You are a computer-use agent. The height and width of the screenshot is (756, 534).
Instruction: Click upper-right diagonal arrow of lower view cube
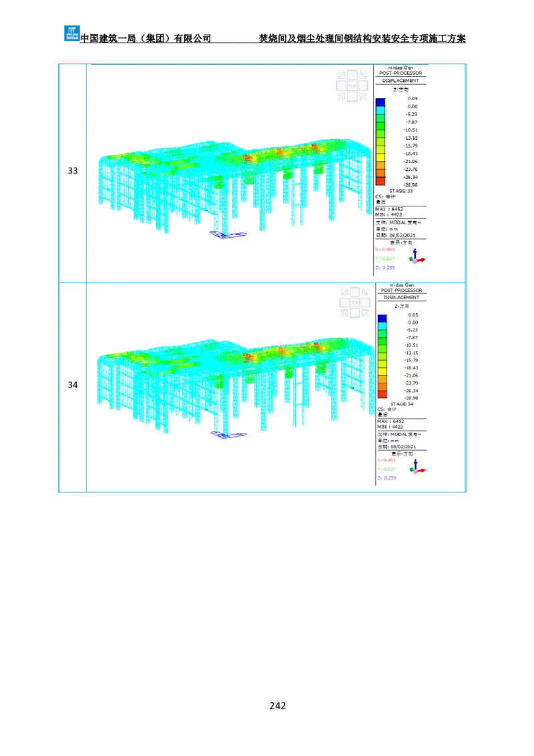pyautogui.click(x=365, y=292)
